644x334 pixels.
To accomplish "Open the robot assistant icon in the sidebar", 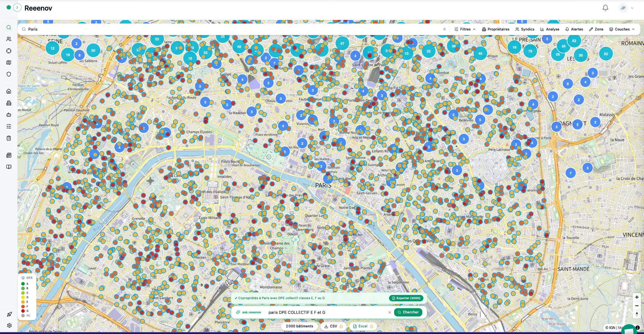I will point(9,115).
